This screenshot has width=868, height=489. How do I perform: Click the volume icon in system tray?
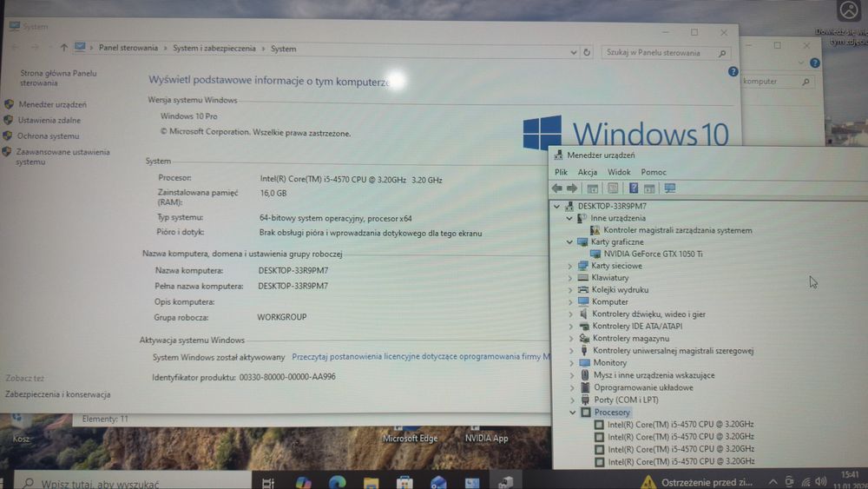point(821,482)
